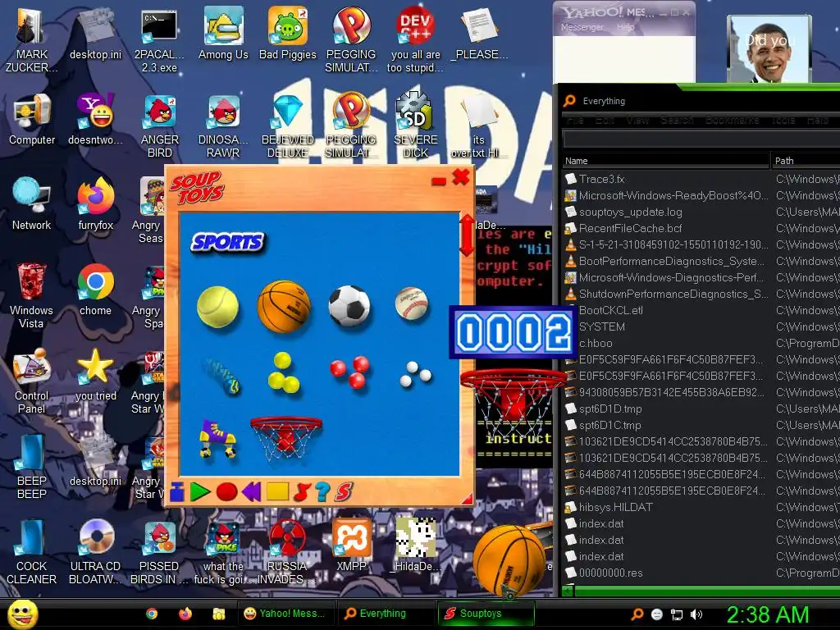The image size is (840, 630).
Task: Pick the baseball toy
Action: pyautogui.click(x=412, y=304)
